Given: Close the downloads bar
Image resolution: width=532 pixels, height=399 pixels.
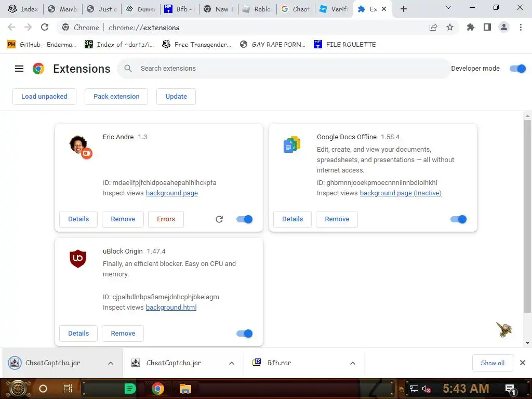Looking at the screenshot, I should click(x=523, y=363).
